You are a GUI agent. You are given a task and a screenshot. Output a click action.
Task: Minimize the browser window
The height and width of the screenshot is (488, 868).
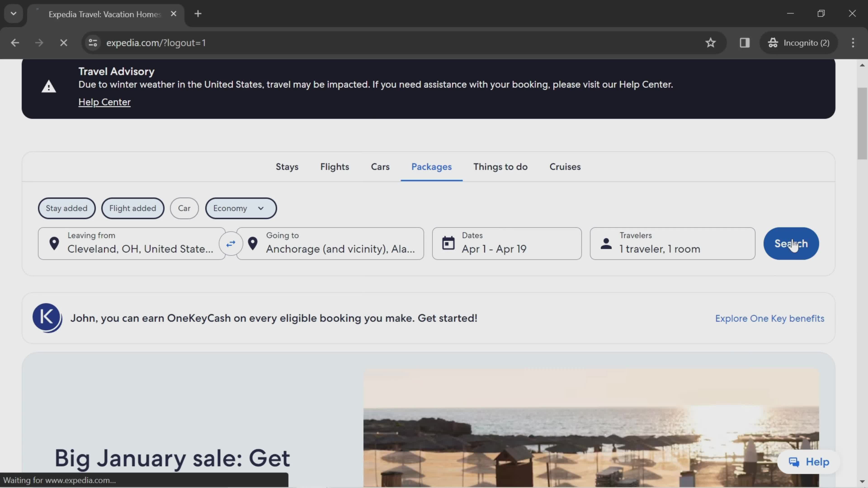click(x=790, y=14)
